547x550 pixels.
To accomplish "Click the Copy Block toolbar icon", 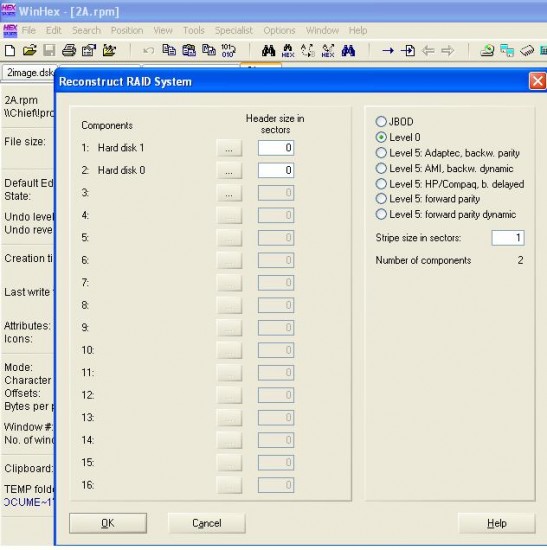I will (169, 51).
